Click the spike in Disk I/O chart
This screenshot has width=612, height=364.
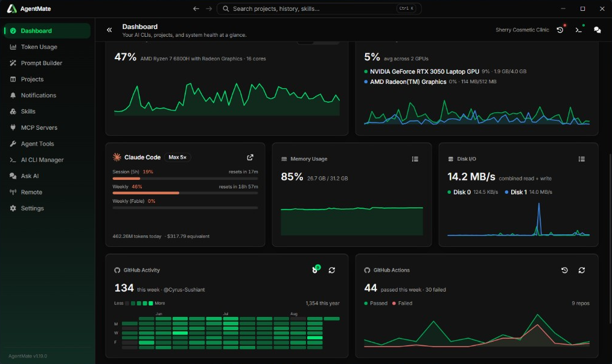click(x=539, y=219)
